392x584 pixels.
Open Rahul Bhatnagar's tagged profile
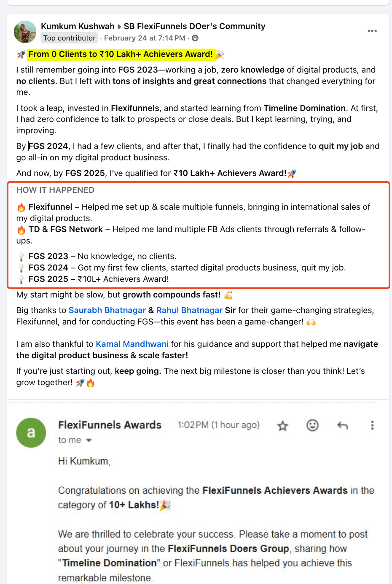click(x=189, y=310)
